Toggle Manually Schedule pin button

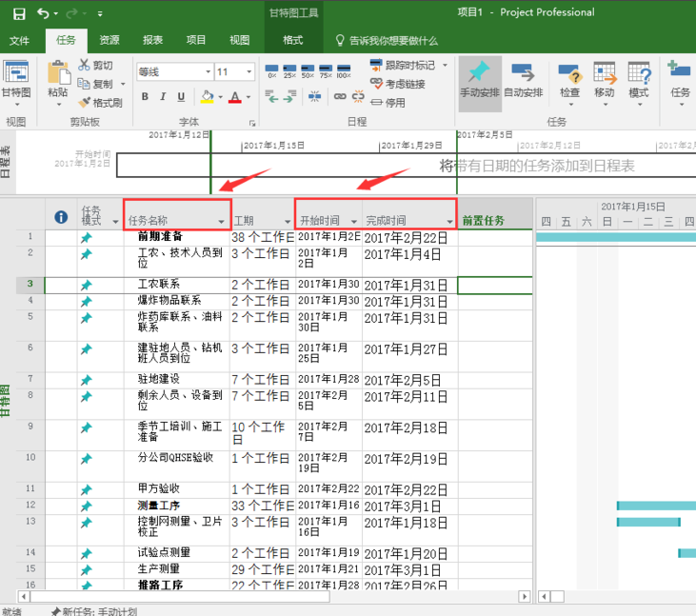click(x=480, y=78)
